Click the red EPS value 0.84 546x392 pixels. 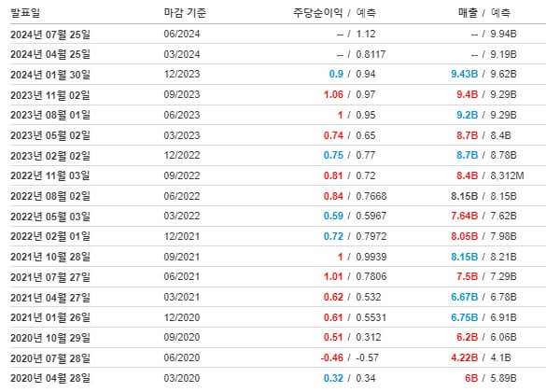[x=333, y=196]
